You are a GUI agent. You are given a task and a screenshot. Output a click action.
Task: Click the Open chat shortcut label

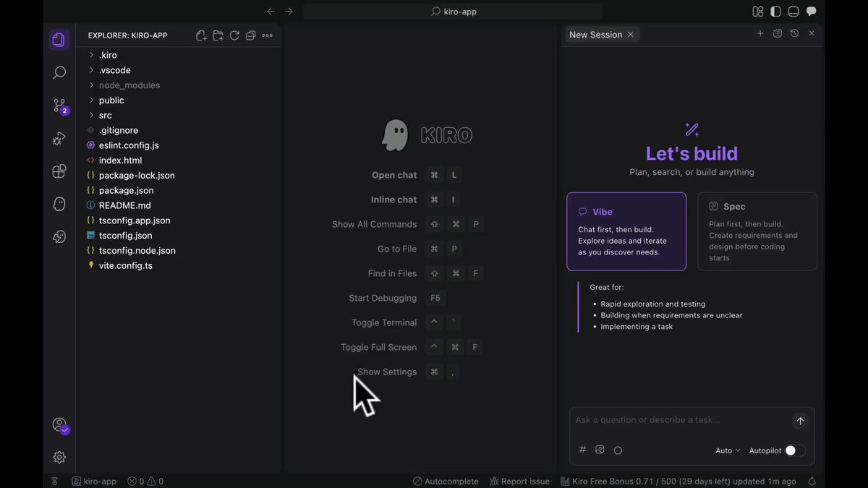(394, 175)
